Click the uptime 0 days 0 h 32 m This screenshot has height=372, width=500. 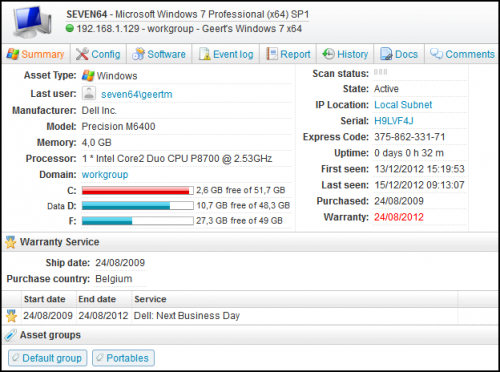click(x=409, y=153)
